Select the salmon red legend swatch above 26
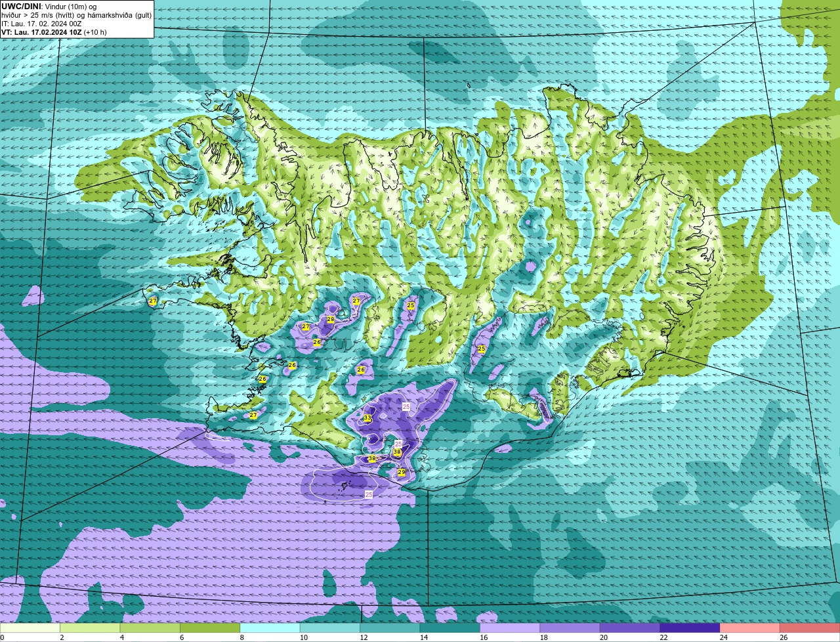This screenshot has height=642, width=840. (810, 628)
